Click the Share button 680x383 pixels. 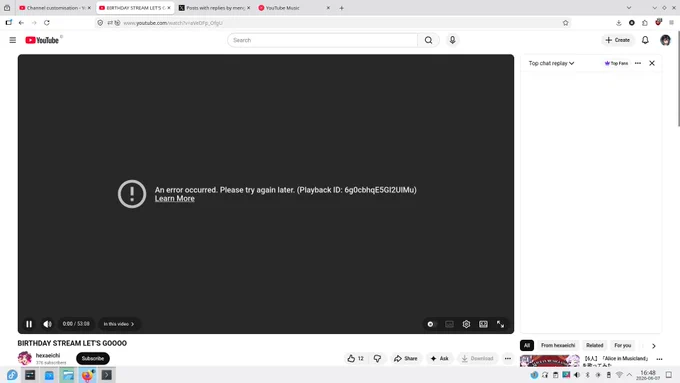point(405,358)
